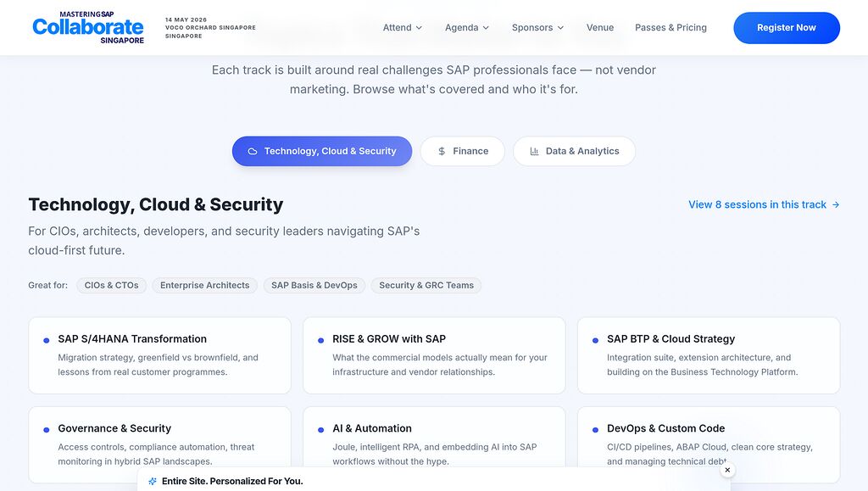Image resolution: width=868 pixels, height=491 pixels.
Task: Click the bullet dot beside DevOps & Custom Code
Action: (x=596, y=430)
